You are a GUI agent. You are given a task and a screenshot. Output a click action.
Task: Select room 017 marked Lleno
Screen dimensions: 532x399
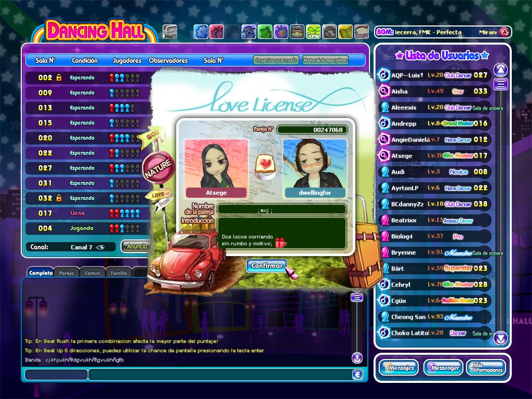click(88, 213)
